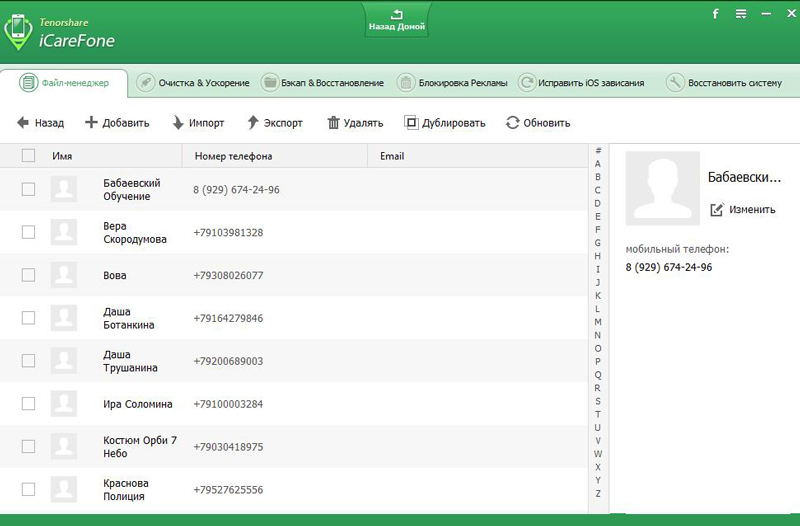This screenshot has height=526, width=800.
Task: Check the Вова contact checkbox
Action: [x=29, y=275]
